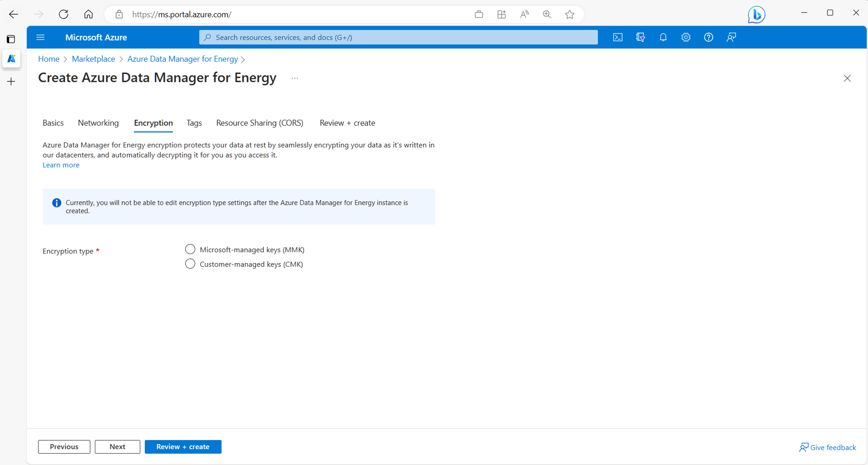Open the Help and support menu
The width and height of the screenshot is (868, 465).
(708, 37)
